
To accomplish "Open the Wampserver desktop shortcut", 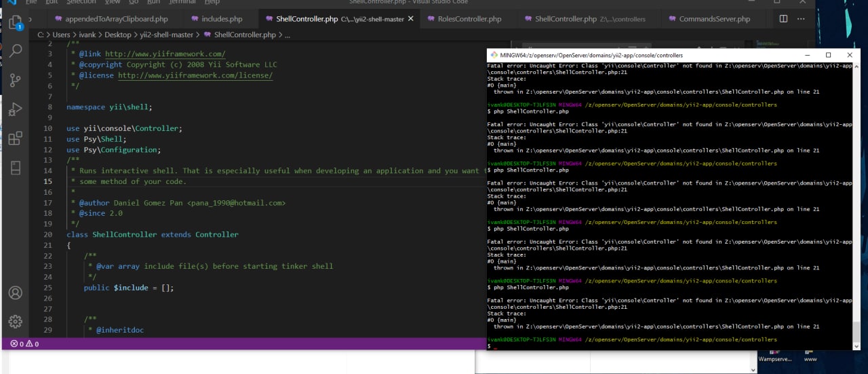I will [774, 357].
